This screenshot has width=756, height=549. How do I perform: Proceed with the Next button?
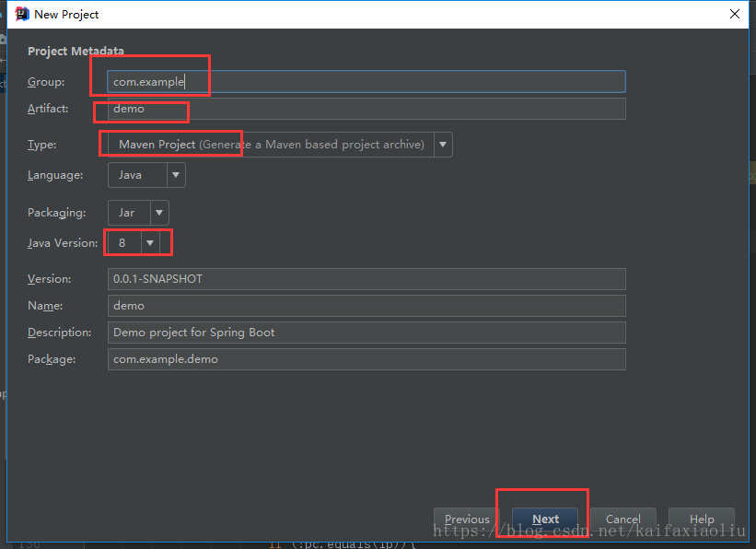click(x=545, y=520)
